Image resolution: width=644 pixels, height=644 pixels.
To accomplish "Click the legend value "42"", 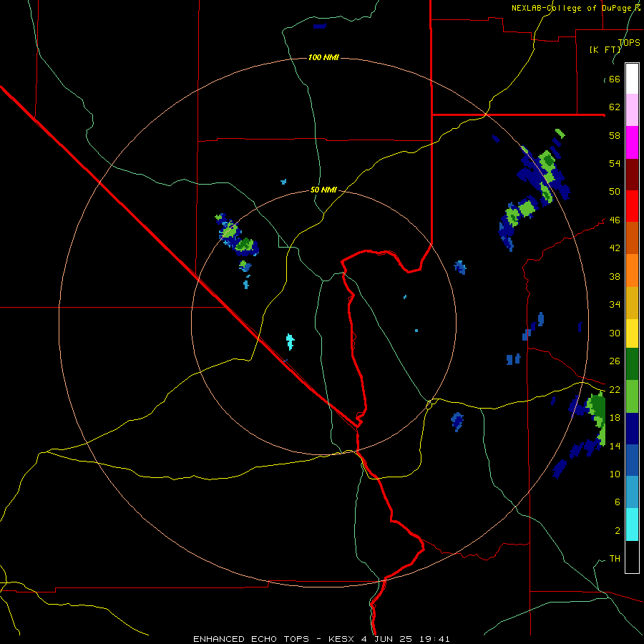I will click(x=615, y=248).
